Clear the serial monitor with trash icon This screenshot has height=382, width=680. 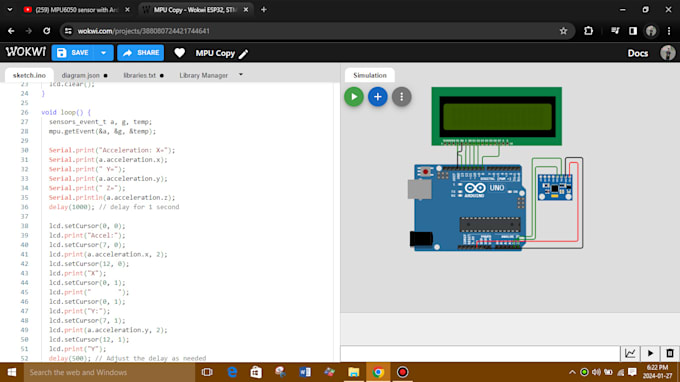coord(670,353)
